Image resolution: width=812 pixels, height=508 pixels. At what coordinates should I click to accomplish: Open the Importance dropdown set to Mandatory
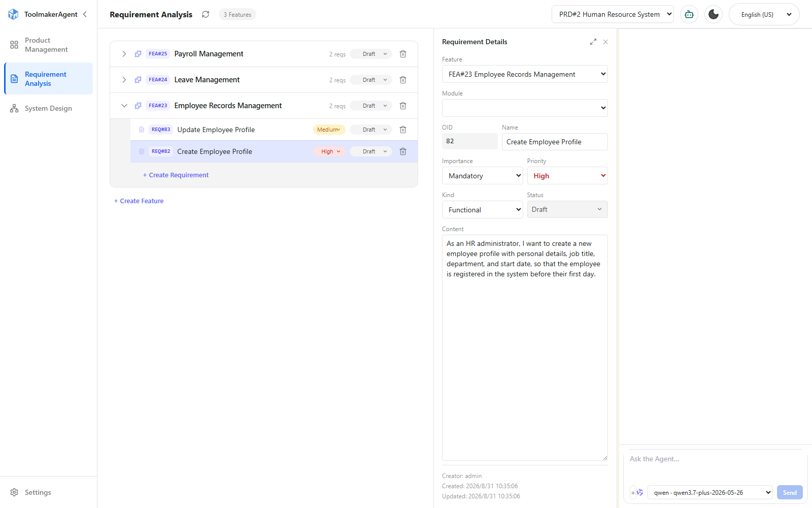click(x=483, y=176)
